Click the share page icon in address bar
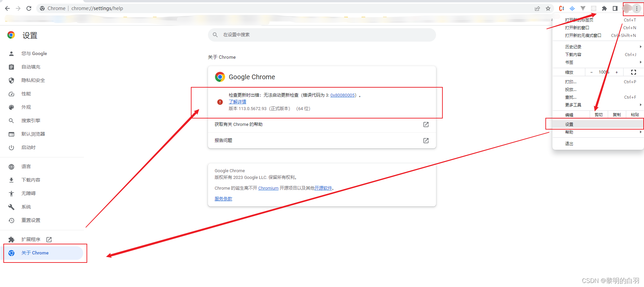Image resolution: width=644 pixels, height=287 pixels. coord(537,8)
